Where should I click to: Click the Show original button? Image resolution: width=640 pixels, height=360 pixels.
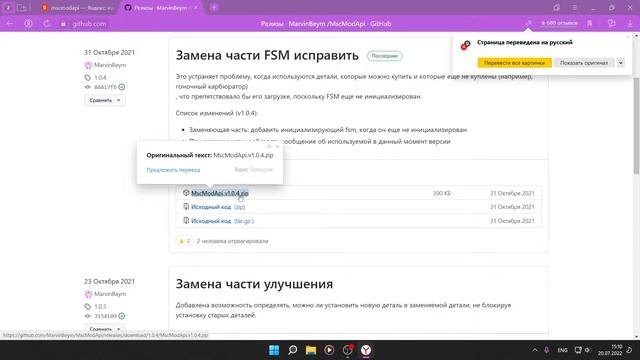coord(584,63)
